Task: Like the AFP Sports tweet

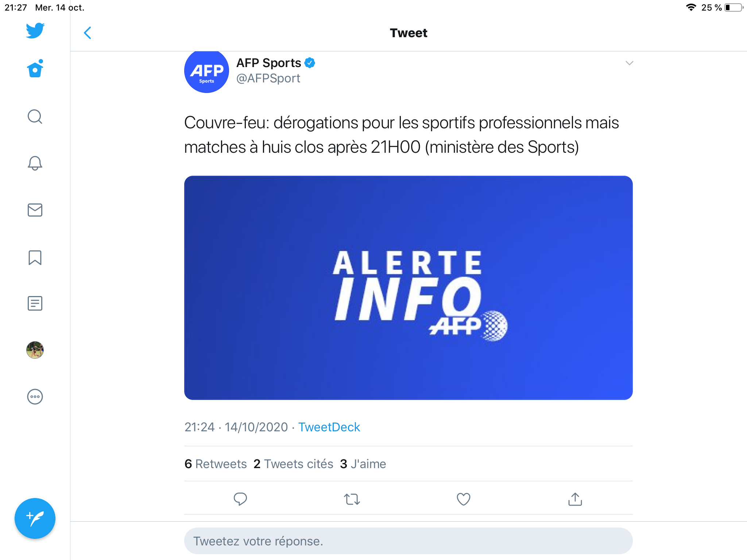Action: tap(463, 499)
